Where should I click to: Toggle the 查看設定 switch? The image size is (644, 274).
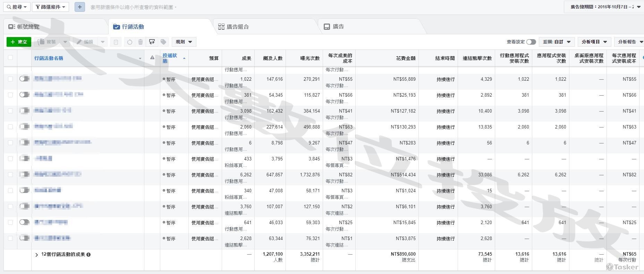pyautogui.click(x=531, y=42)
